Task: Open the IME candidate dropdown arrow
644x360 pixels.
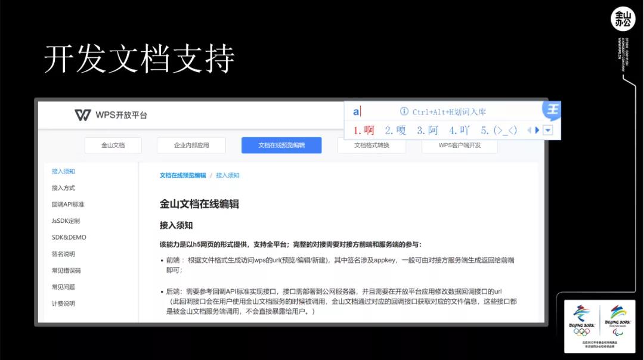Action: pyautogui.click(x=548, y=131)
